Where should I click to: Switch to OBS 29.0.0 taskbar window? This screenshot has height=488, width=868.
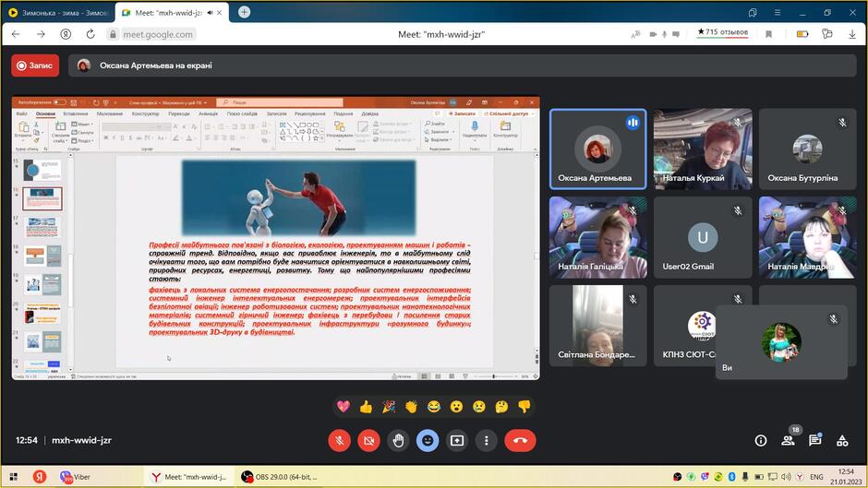(x=280, y=476)
